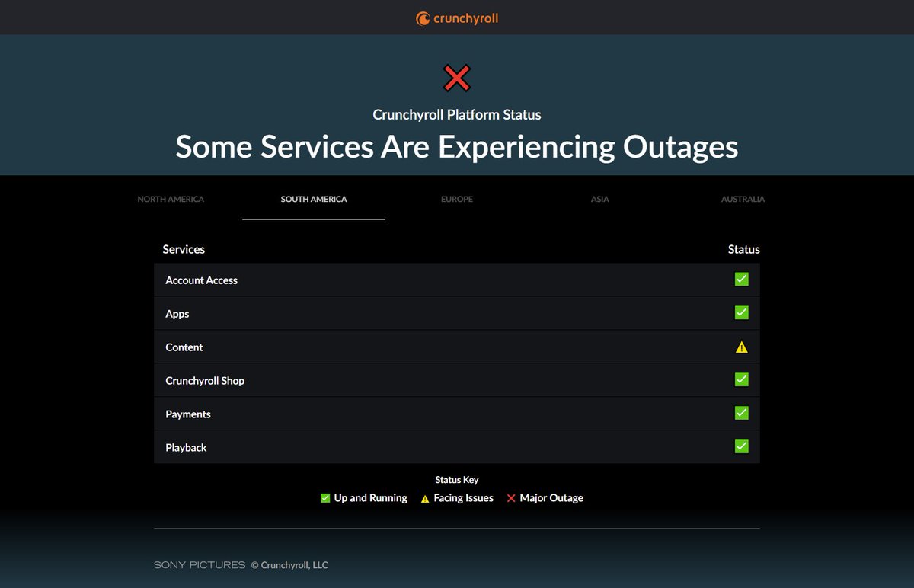914x588 pixels.
Task: Click the Status Key heading
Action: tap(457, 480)
